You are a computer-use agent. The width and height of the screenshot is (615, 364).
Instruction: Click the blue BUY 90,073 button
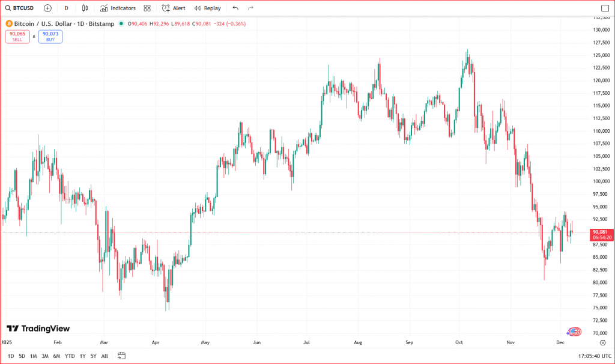[50, 37]
